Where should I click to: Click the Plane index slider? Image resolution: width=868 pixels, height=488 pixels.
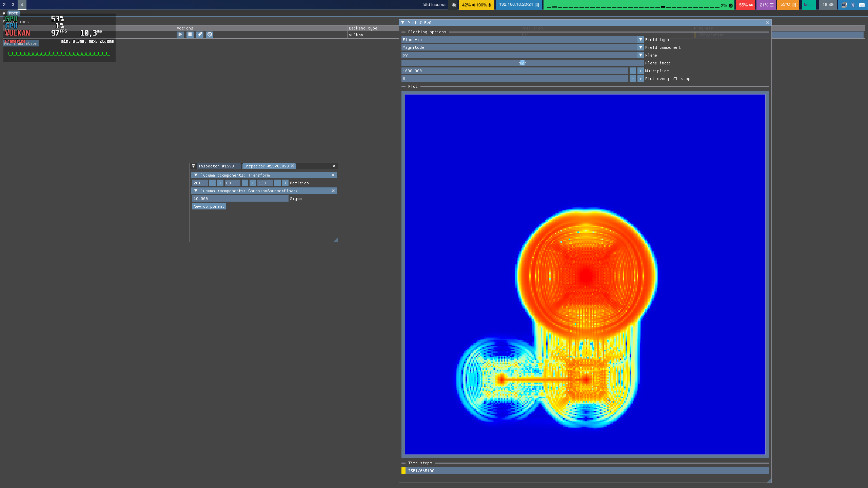coord(522,63)
